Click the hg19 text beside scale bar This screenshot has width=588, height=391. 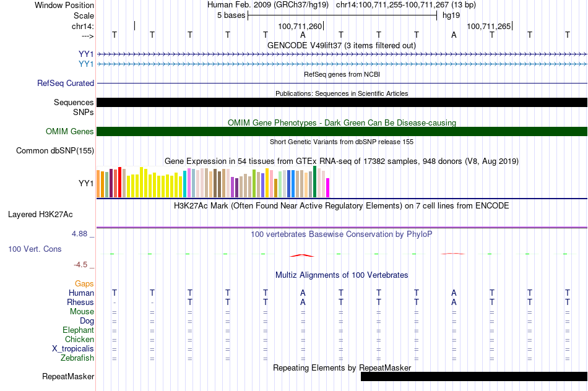451,15
